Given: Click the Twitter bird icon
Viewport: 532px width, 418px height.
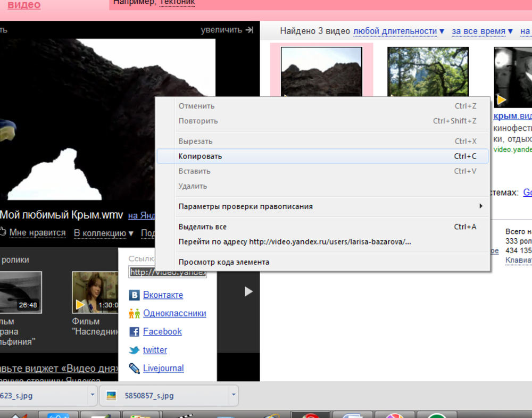Looking at the screenshot, I should (134, 350).
